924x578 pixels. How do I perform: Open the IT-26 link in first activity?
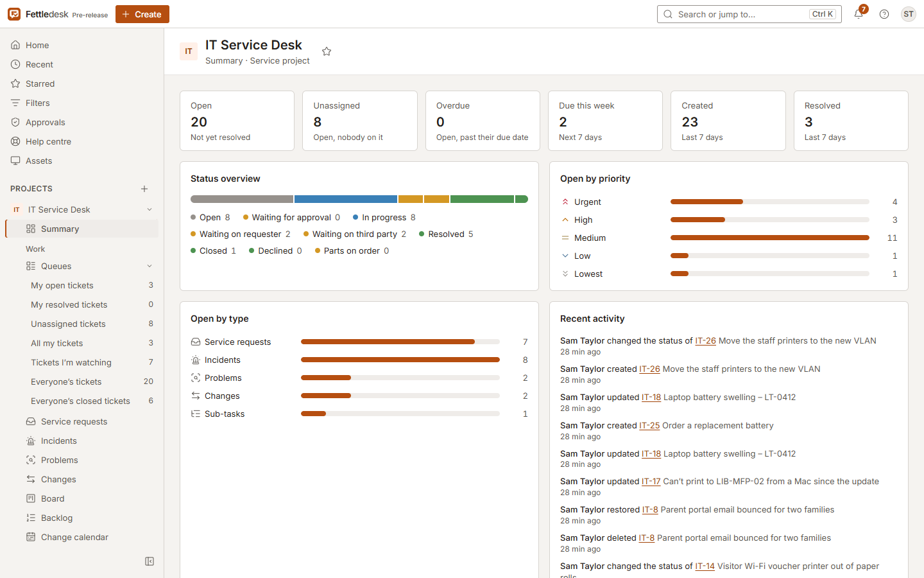click(705, 341)
